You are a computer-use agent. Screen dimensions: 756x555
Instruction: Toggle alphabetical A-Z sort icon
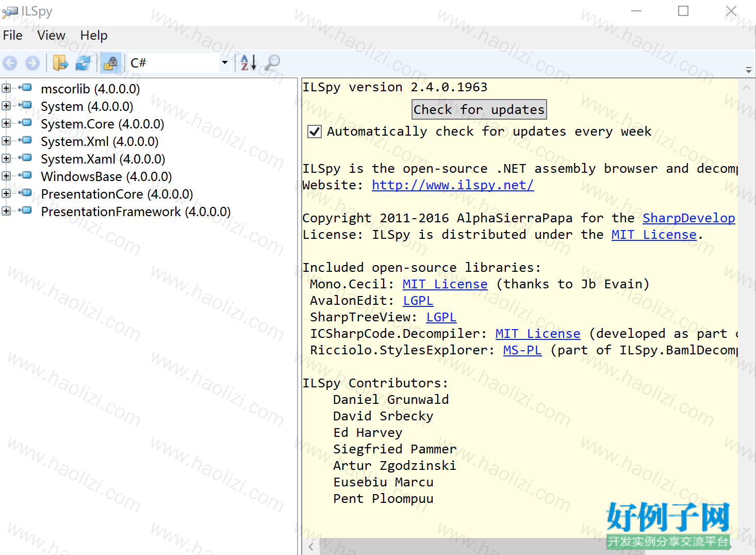point(249,63)
